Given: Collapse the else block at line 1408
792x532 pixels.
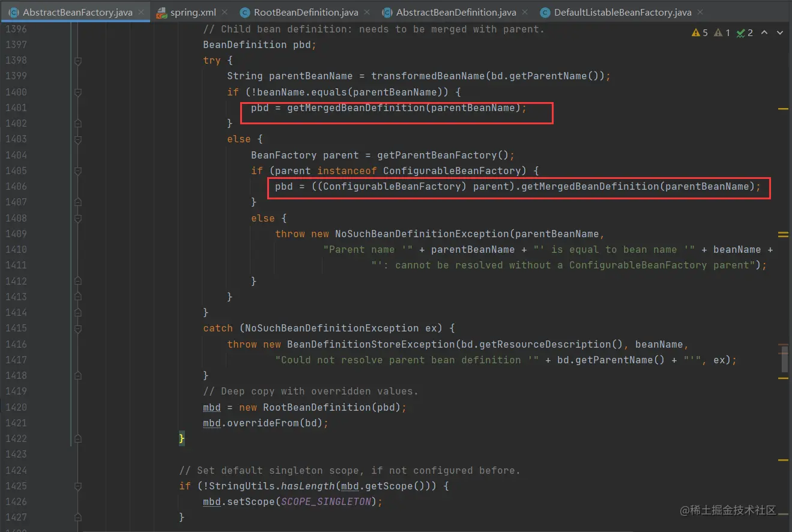Looking at the screenshot, I should (77, 219).
